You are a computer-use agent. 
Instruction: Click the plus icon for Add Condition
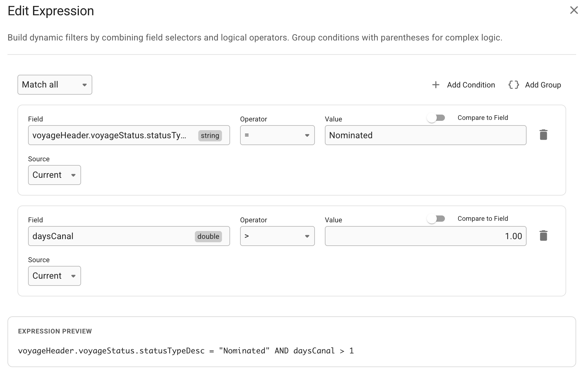(436, 85)
